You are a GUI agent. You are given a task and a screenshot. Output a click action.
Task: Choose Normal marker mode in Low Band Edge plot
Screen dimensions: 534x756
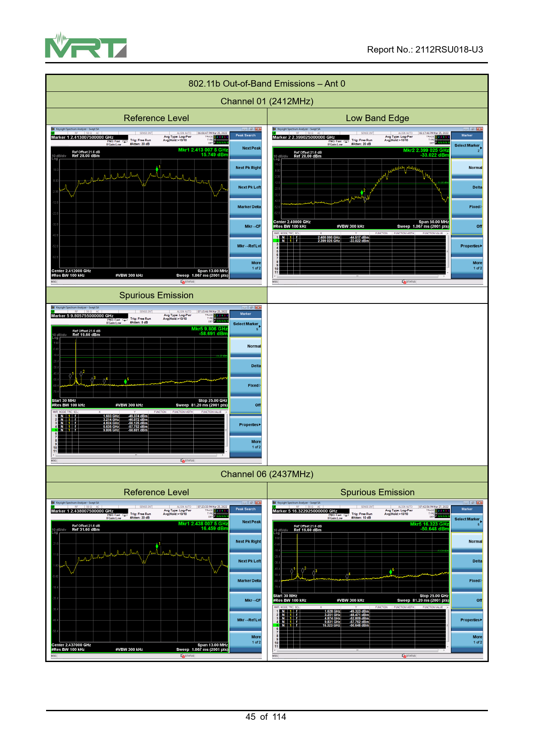click(467, 168)
